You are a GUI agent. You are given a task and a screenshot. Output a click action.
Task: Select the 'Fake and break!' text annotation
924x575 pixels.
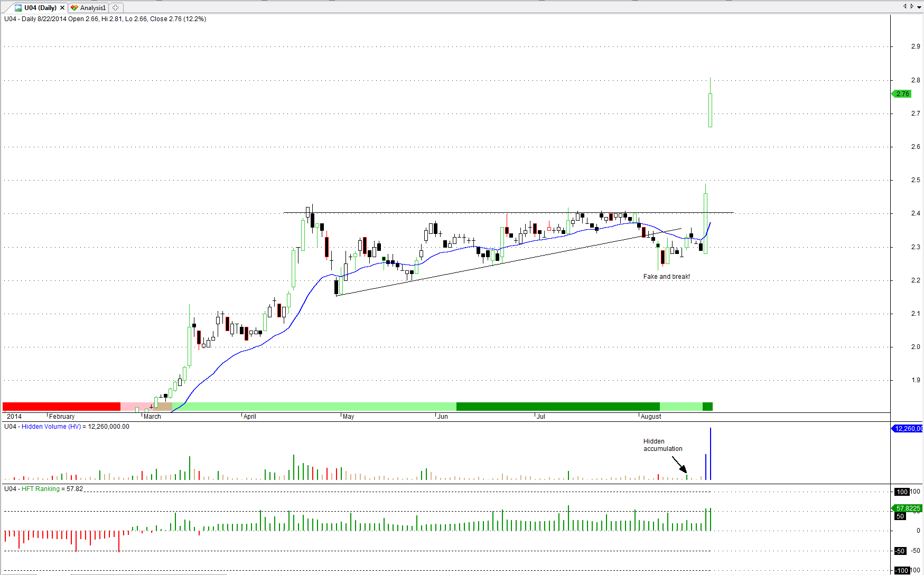tap(666, 277)
